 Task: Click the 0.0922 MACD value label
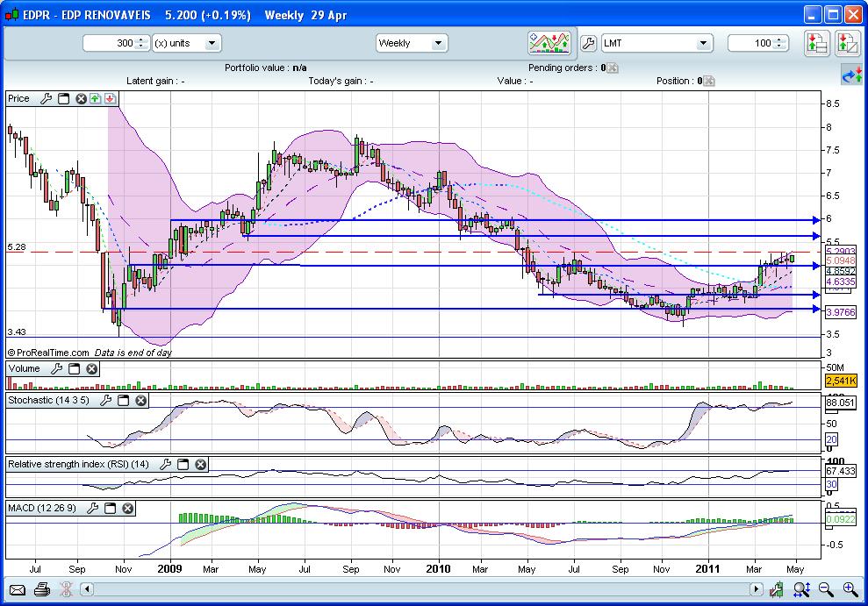click(x=840, y=520)
